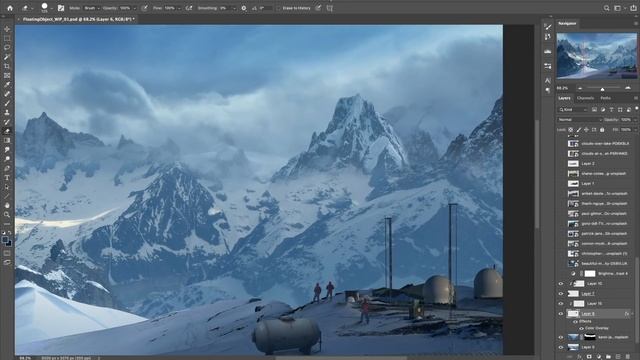Open the brush preset picker size circle
The width and height of the screenshot is (640, 360).
pyautogui.click(x=44, y=7)
